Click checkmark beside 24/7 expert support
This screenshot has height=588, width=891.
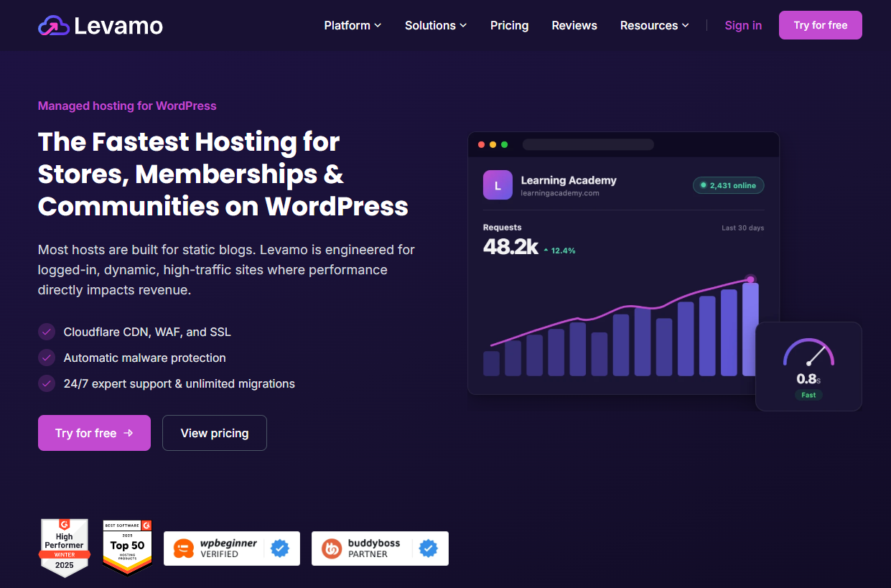(47, 383)
